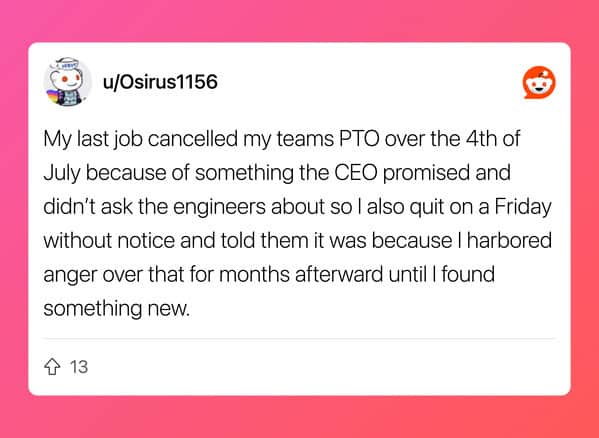599x438 pixels.
Task: Select the word "Friday" in the comment
Action: pos(523,207)
